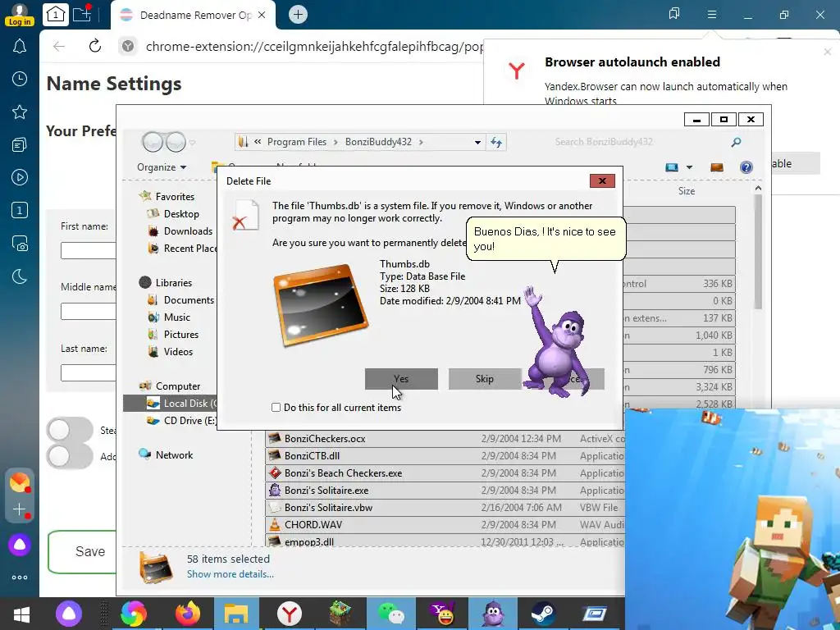The width and height of the screenshot is (840, 630).
Task: Open Yandex Browser taskbar icon
Action: coord(290,614)
